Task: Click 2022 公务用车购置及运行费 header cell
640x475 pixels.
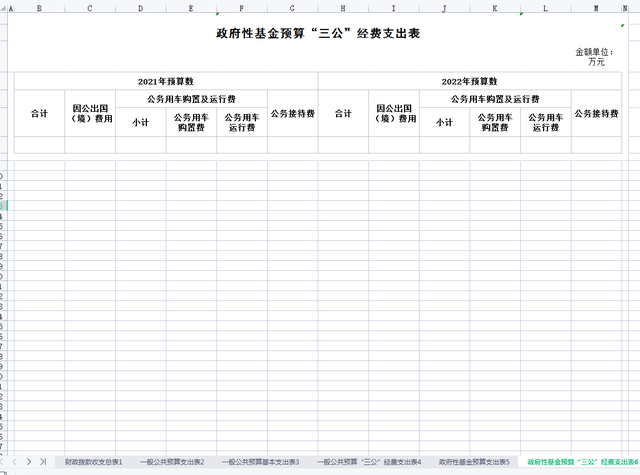Action: (x=495, y=99)
